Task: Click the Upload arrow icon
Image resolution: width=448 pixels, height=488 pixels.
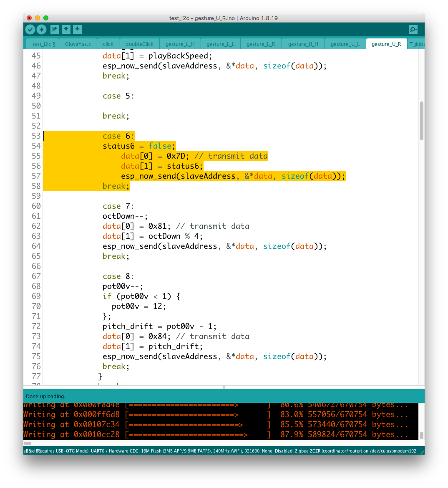Action: tap(41, 29)
